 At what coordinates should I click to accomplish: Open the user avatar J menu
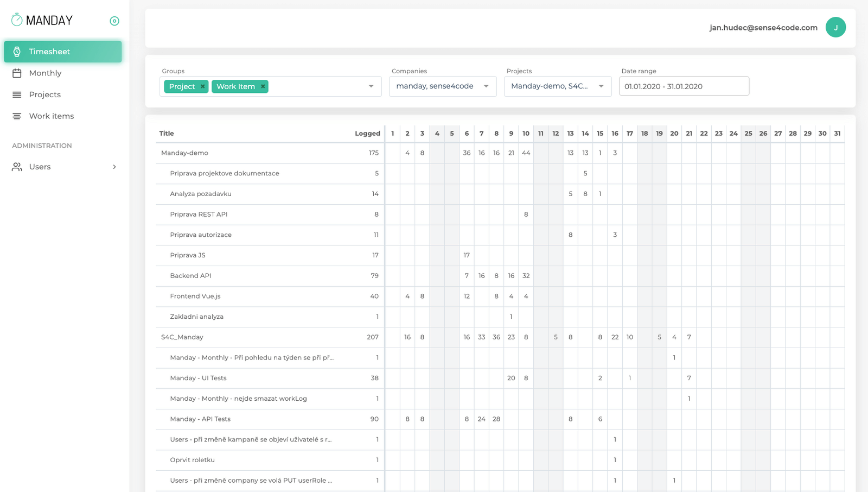tap(835, 27)
